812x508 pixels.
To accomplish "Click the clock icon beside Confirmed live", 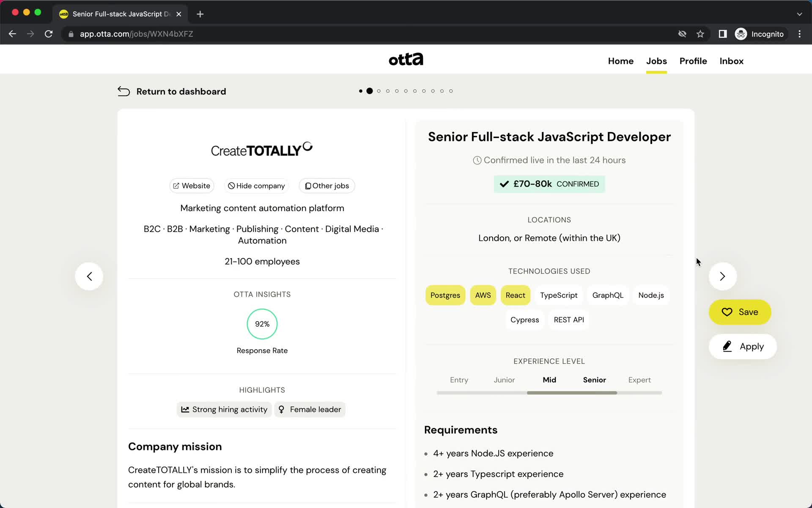I will 477,160.
